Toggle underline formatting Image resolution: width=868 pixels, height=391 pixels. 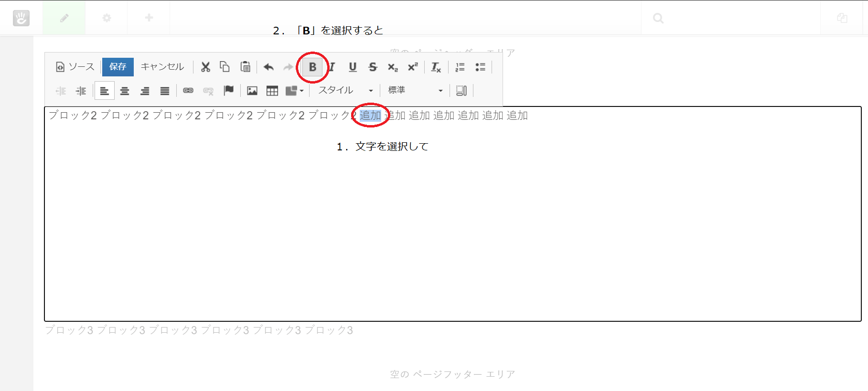click(353, 67)
